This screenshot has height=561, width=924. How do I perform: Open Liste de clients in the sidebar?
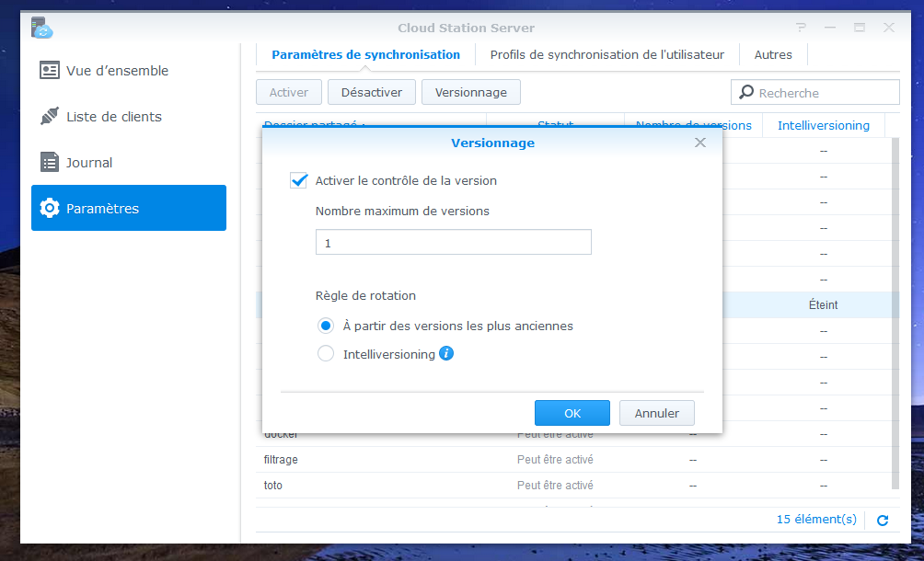129,117
